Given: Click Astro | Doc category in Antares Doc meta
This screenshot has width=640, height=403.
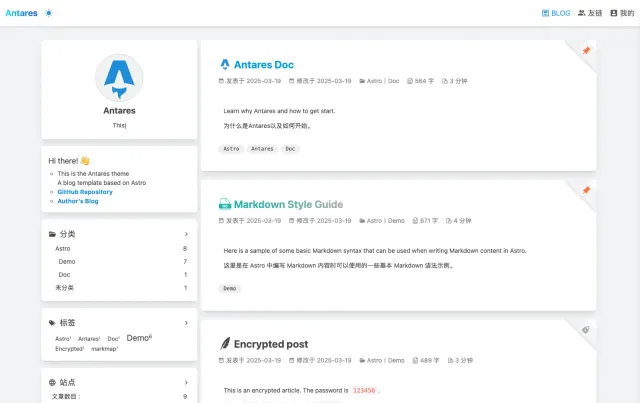Looking at the screenshot, I should [x=383, y=81].
